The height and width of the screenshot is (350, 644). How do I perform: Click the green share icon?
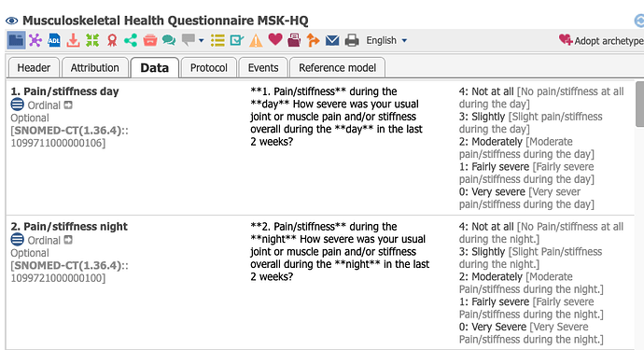pyautogui.click(x=131, y=40)
